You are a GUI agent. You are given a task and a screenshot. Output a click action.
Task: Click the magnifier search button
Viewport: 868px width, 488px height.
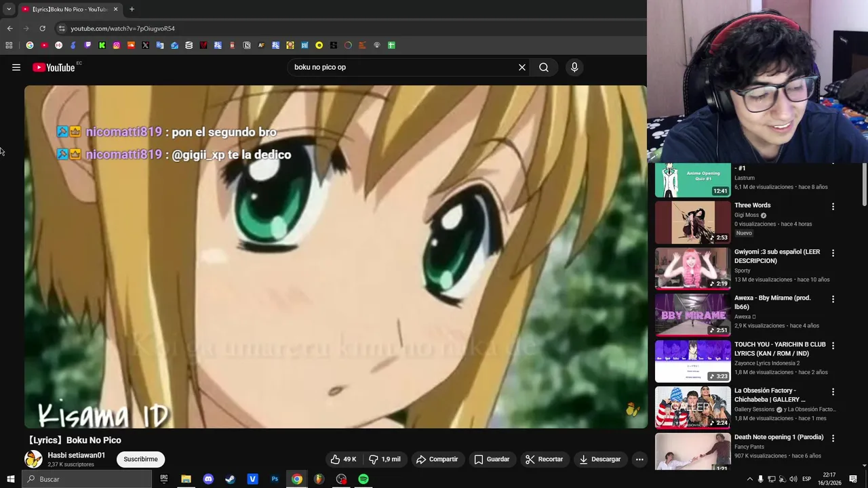pos(544,67)
